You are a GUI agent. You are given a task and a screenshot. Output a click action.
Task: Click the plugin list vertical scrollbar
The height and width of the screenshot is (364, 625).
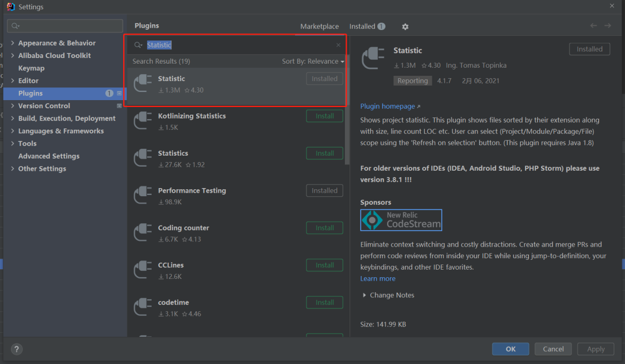(347, 116)
